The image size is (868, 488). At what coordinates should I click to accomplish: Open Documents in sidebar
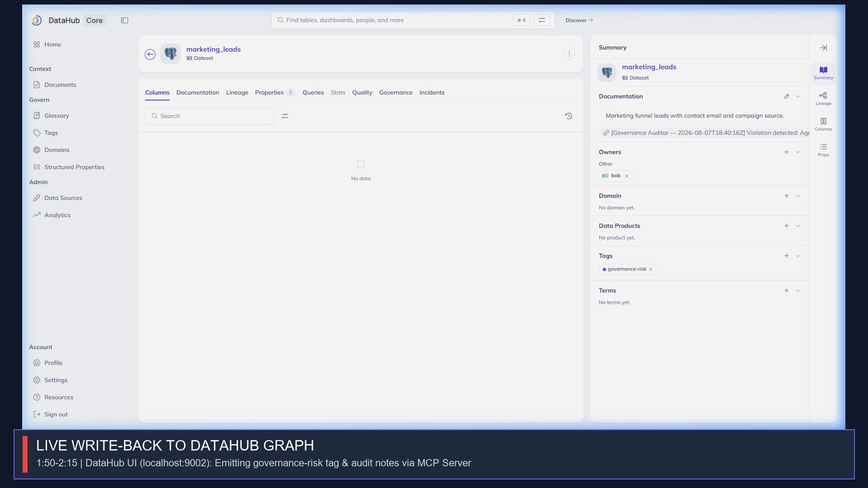point(55,85)
